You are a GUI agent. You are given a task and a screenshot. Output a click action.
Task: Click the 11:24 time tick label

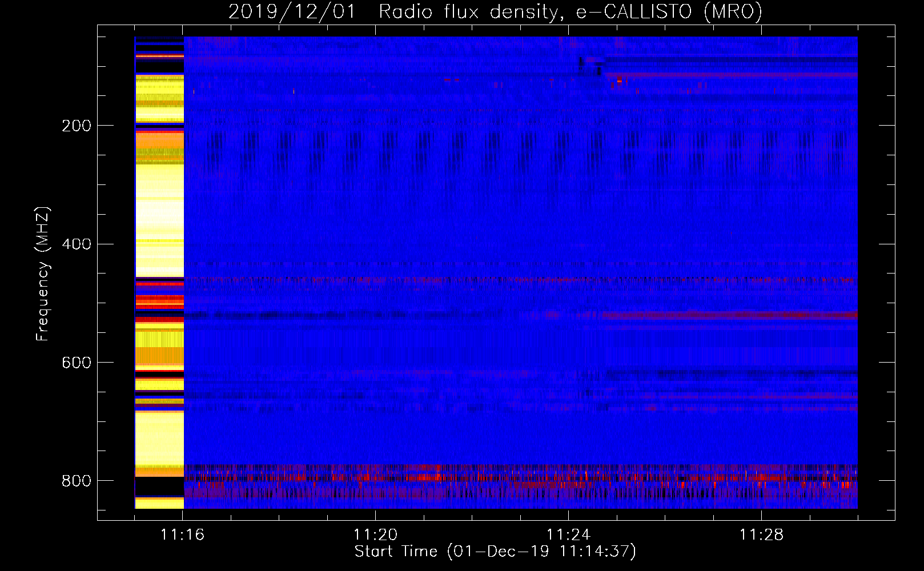(569, 535)
